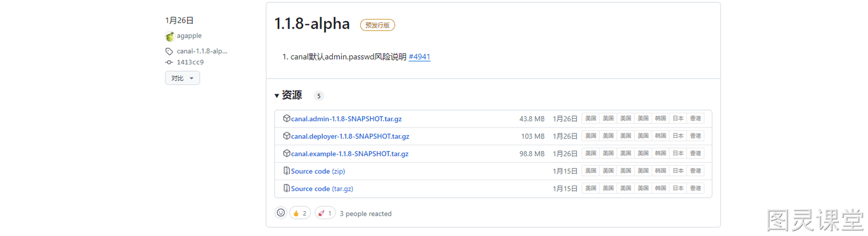868x236 pixels.
Task: Use 日本 mirror for canal.deployer file
Action: (x=678, y=136)
